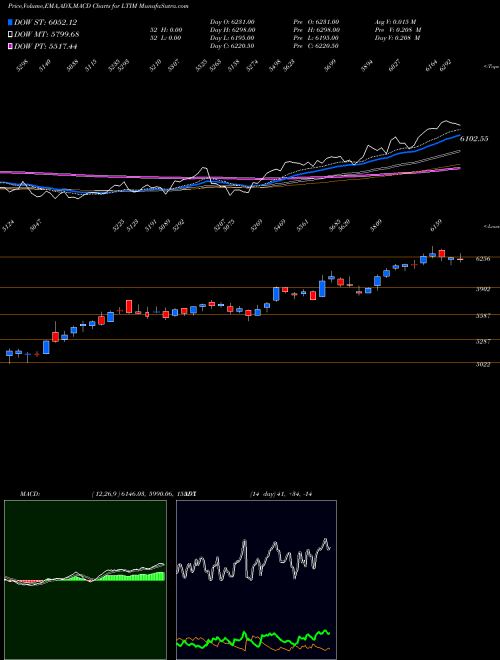Click the last candlestick on the price chart
This screenshot has width=500, height=660.
coord(460,259)
